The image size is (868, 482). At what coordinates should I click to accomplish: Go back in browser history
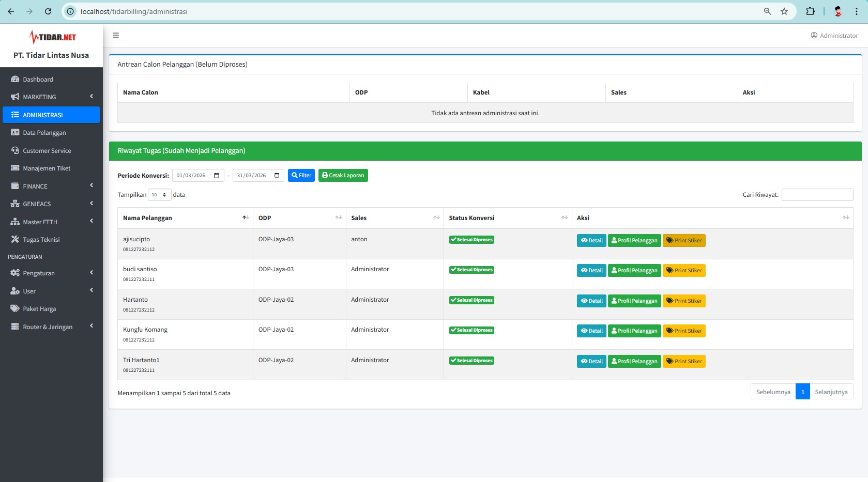[11, 11]
